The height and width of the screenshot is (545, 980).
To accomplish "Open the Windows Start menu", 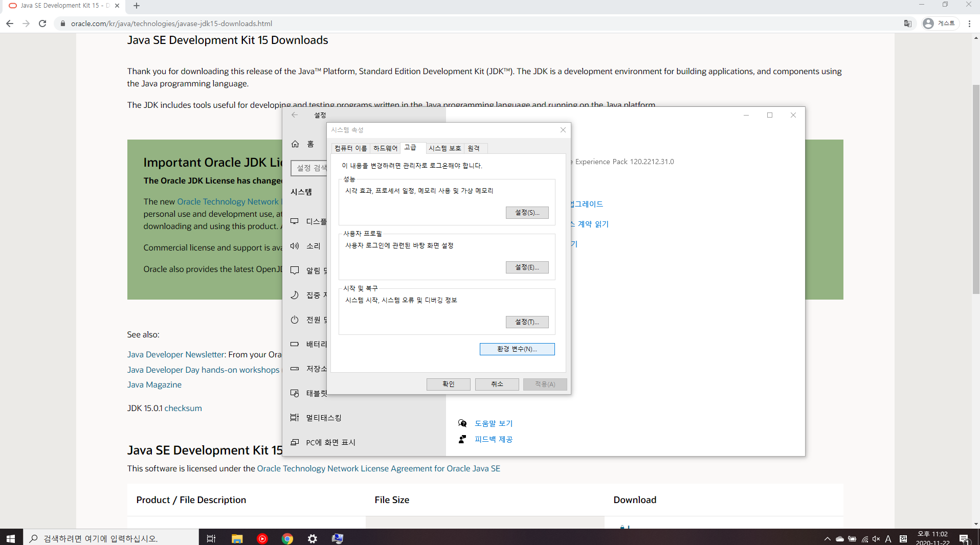I will [11, 538].
